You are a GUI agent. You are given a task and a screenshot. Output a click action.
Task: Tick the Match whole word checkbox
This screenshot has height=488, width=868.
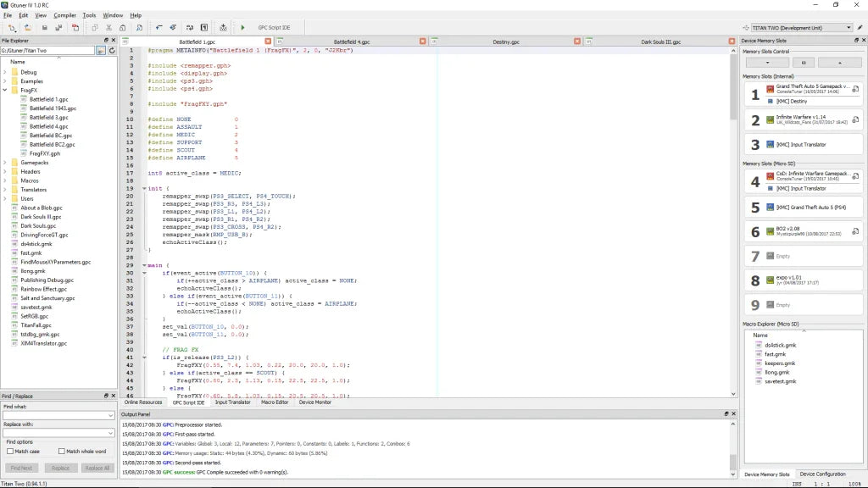pyautogui.click(x=61, y=452)
